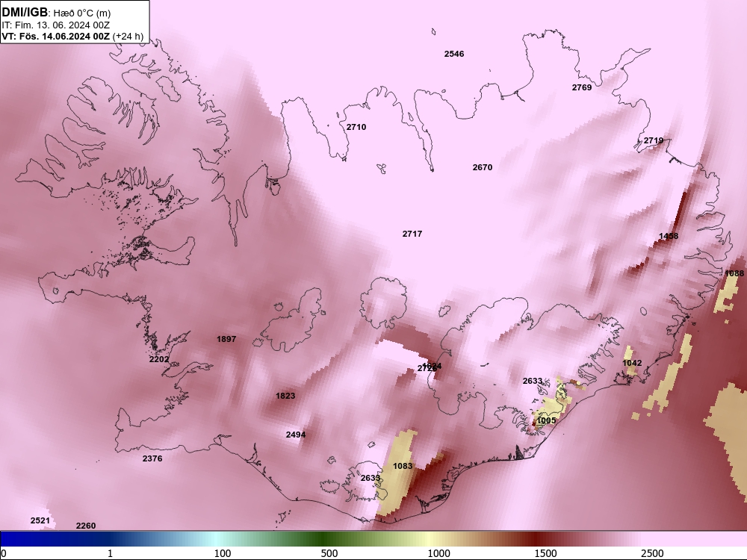Click the map value 2494
The height and width of the screenshot is (560, 747).
pos(296,435)
